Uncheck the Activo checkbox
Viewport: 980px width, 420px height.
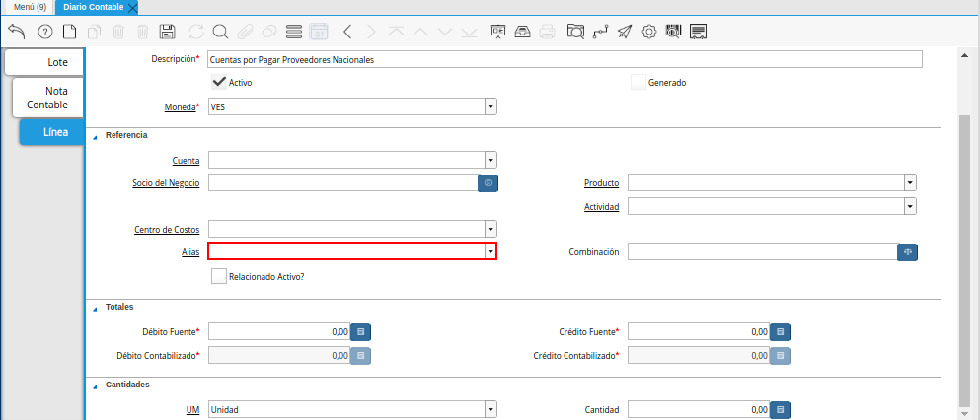(x=219, y=82)
